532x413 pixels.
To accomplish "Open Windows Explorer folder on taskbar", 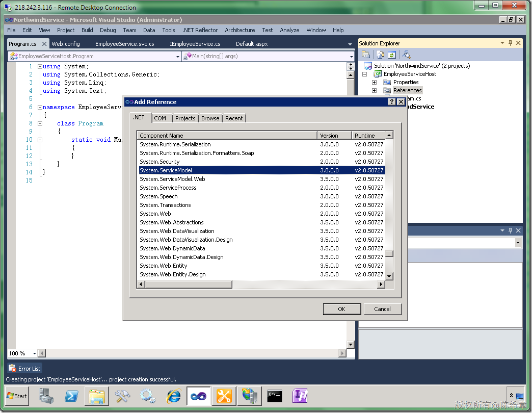I will coord(97,396).
